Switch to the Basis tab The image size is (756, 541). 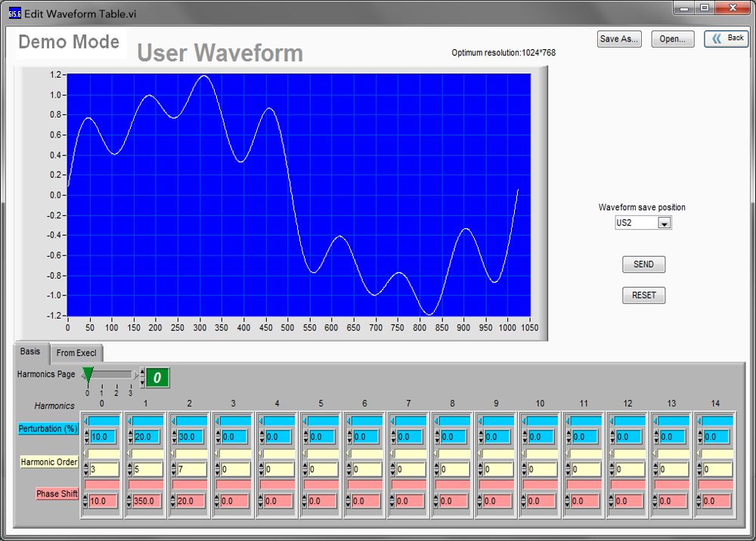[x=30, y=351]
